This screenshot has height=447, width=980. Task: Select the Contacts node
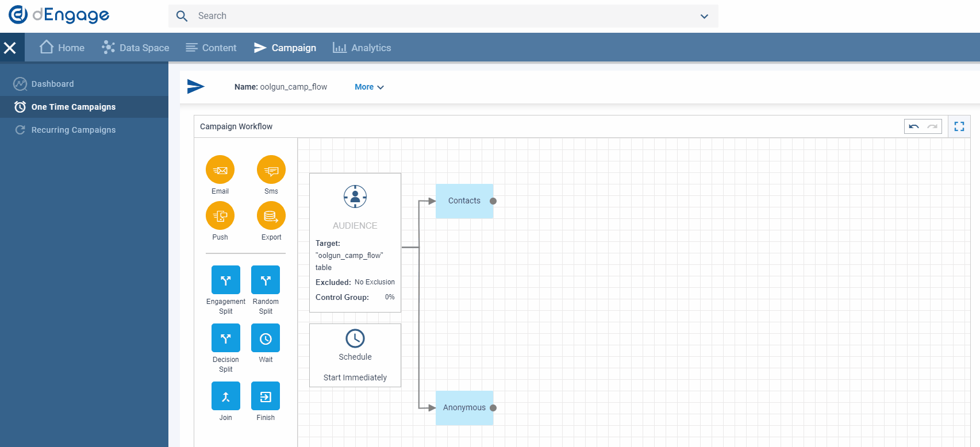pyautogui.click(x=464, y=201)
